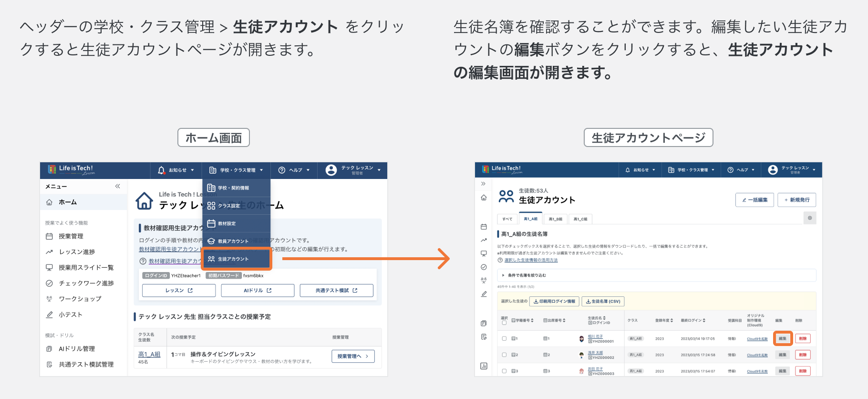Open the 高1_A組 class link in schedule table

149,354
